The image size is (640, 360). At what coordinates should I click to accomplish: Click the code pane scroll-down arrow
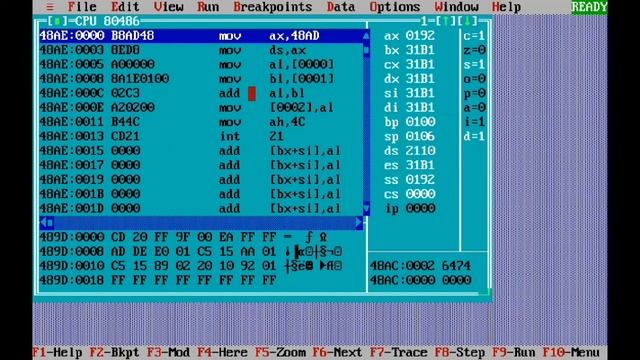pyautogui.click(x=366, y=209)
